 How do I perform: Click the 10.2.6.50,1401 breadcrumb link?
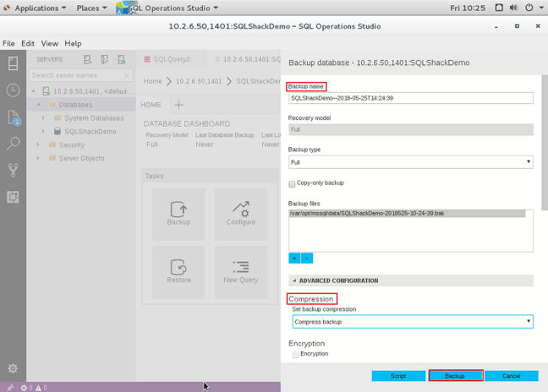coord(199,81)
